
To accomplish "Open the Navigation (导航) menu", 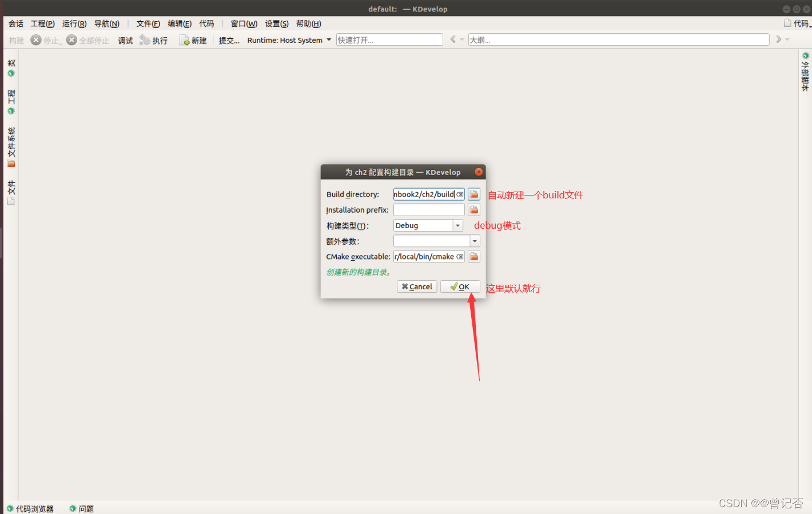I will 106,23.
